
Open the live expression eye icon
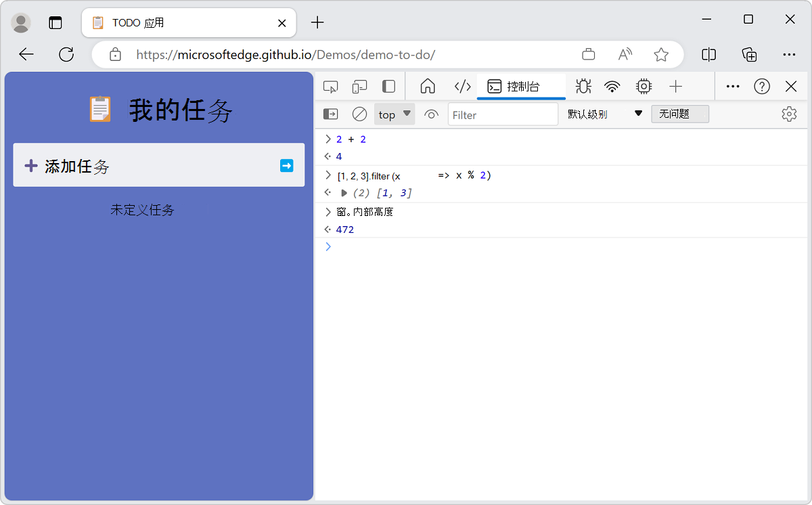coord(431,114)
